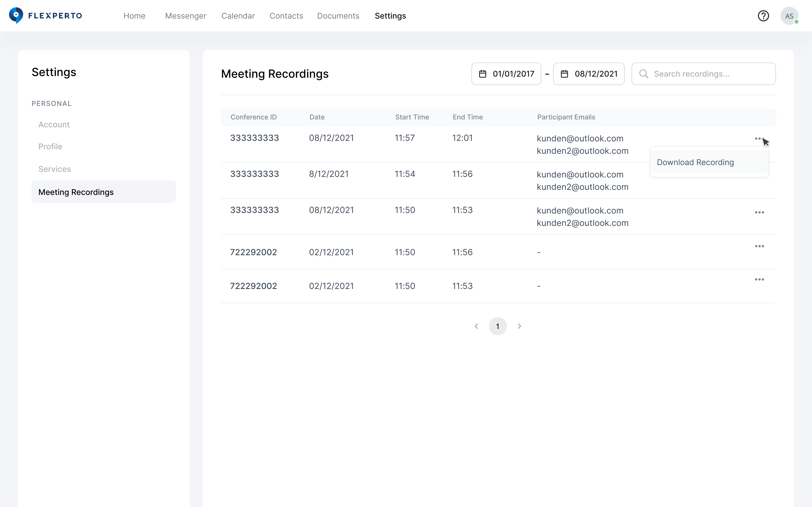Screen dimensions: 812x507
Task: Open the Account settings section
Action: click(x=54, y=124)
